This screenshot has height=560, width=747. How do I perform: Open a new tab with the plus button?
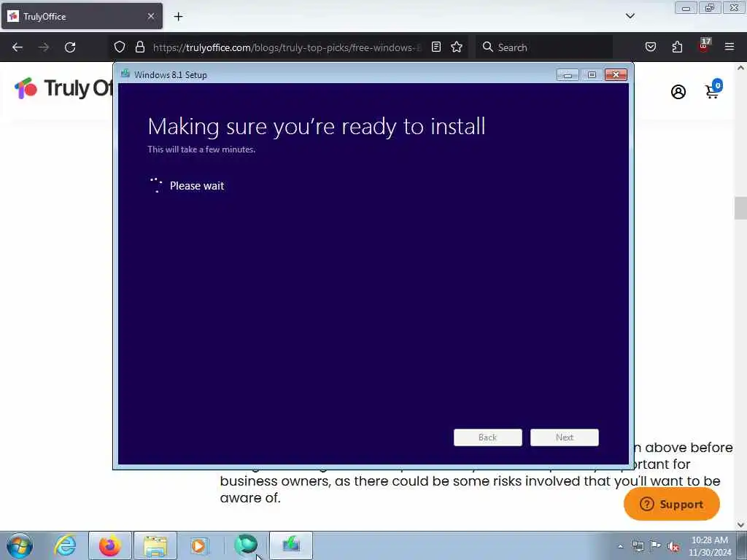click(x=178, y=17)
